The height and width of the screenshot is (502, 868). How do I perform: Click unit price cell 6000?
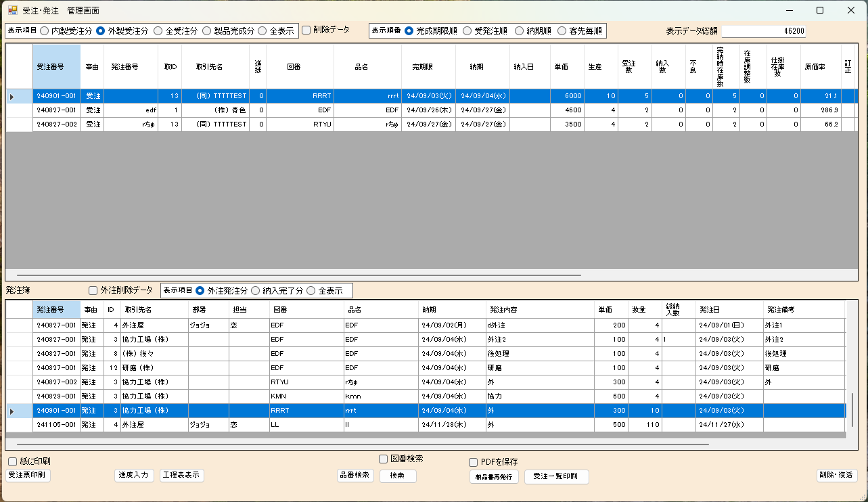coord(567,96)
